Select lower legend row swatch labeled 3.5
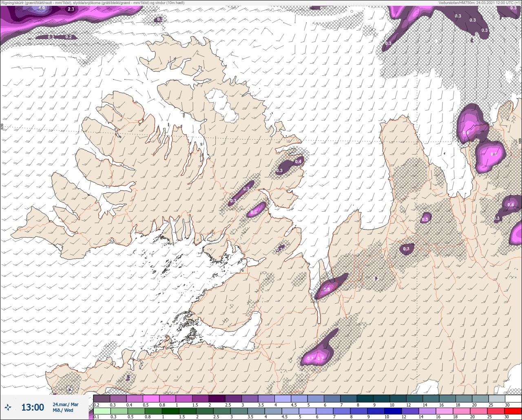This screenshot has height=420, width=522. tap(255, 411)
